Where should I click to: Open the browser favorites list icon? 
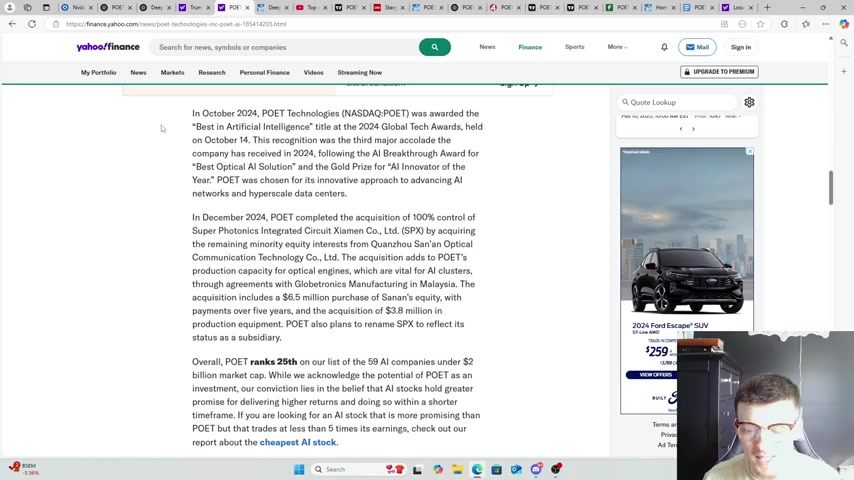tap(806, 24)
